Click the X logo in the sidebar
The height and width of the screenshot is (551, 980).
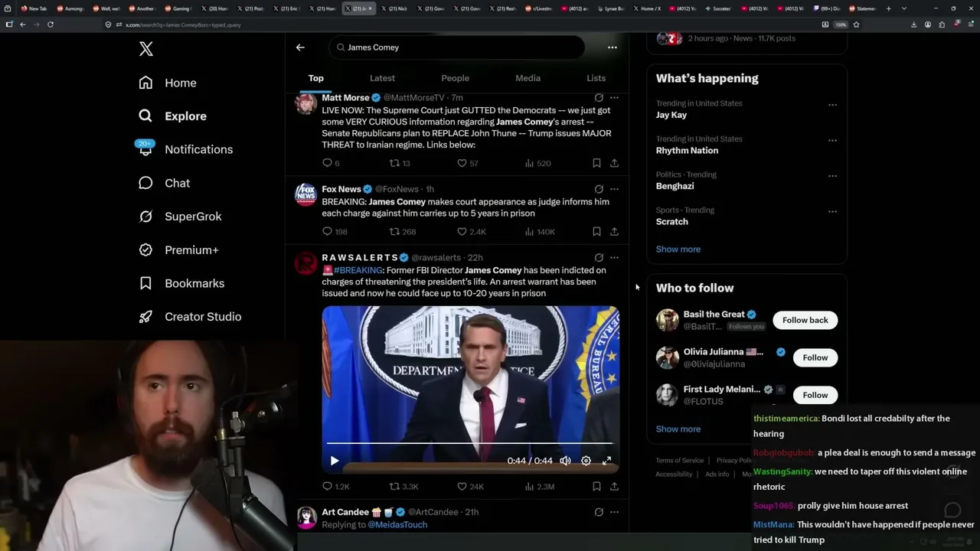[146, 49]
